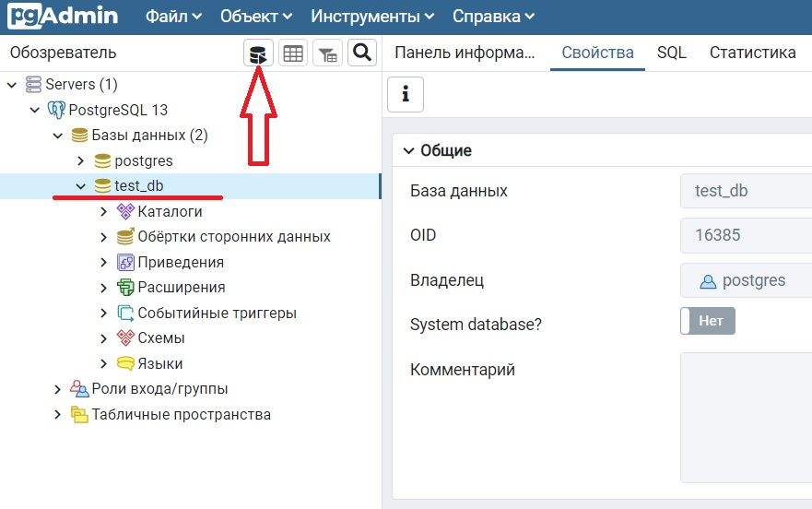Collapse the test_db tree node
The width and height of the screenshot is (812, 509).
tap(81, 186)
